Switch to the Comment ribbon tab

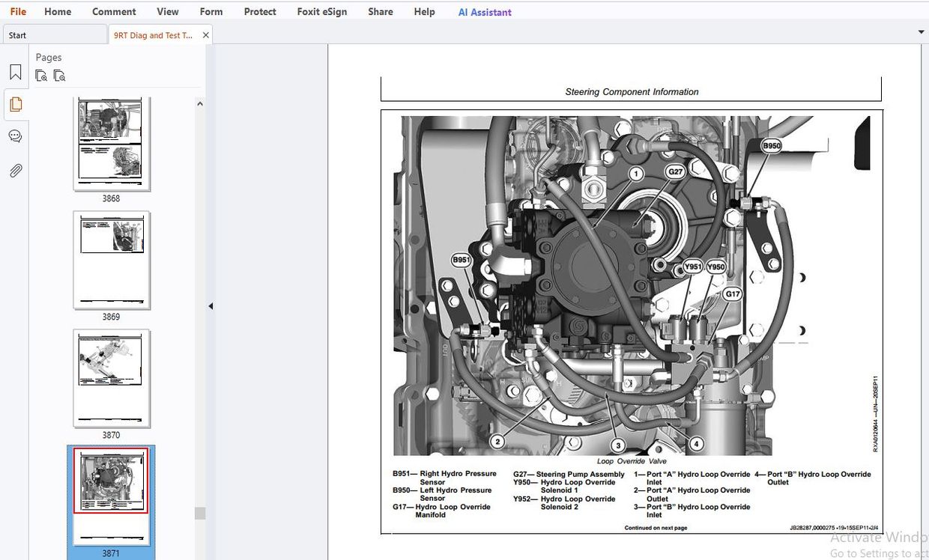click(114, 12)
